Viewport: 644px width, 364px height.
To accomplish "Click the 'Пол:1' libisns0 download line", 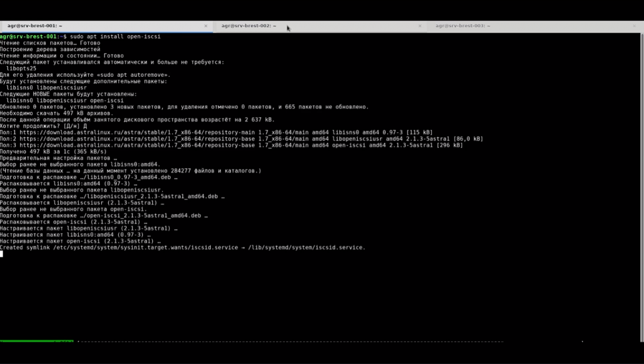I will 216,132.
